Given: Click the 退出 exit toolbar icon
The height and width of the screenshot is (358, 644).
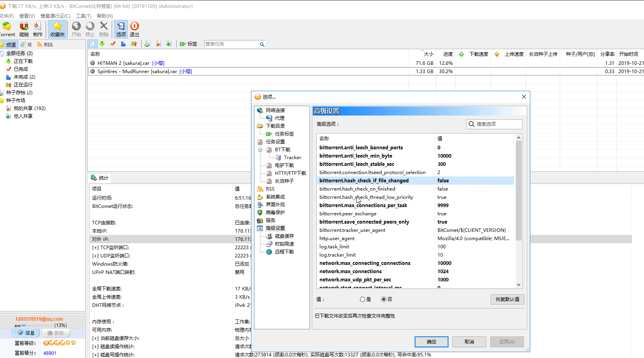Looking at the screenshot, I should click(135, 29).
